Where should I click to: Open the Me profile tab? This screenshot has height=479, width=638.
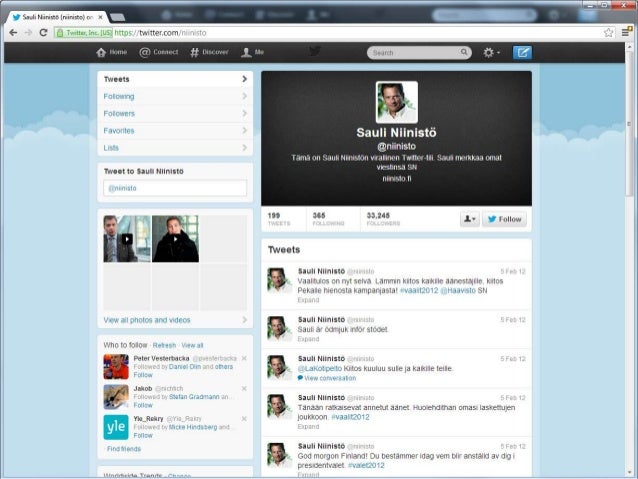coord(253,52)
